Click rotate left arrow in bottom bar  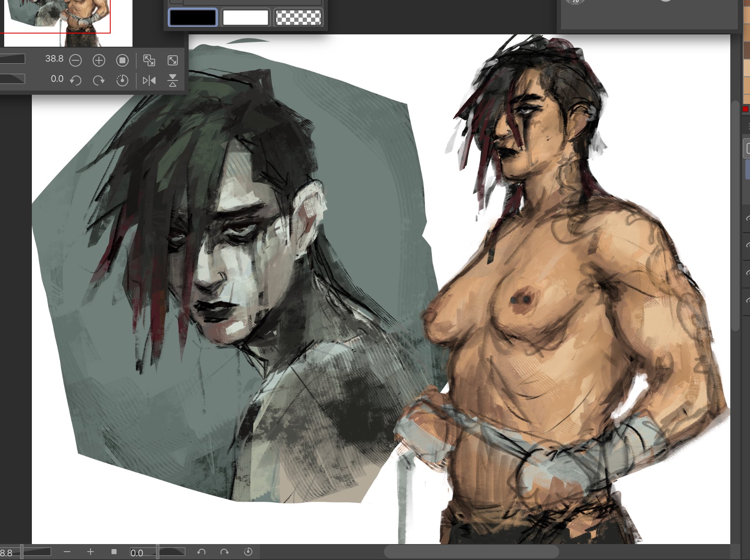[201, 552]
